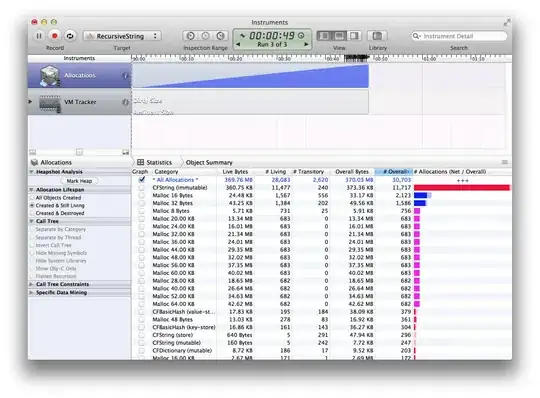Image resolution: width=540 pixels, height=398 pixels.
Task: Click the timeline playhead marker
Action: [357, 58]
